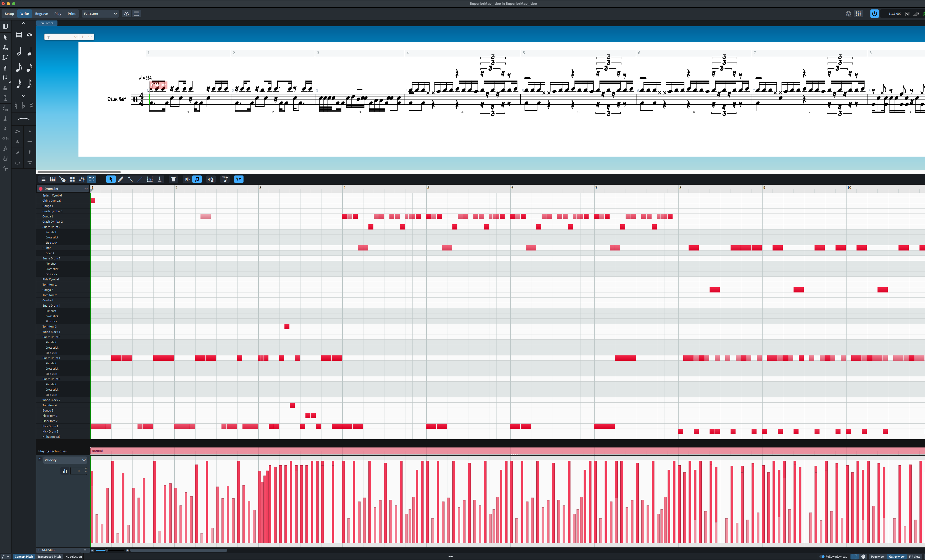
Task: Click the Key Editor zoom slider
Action: [106, 550]
